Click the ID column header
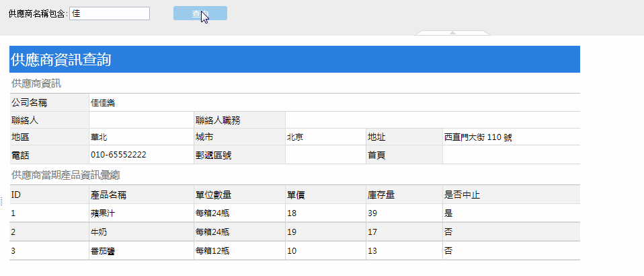This screenshot has width=644, height=276. tap(16, 195)
